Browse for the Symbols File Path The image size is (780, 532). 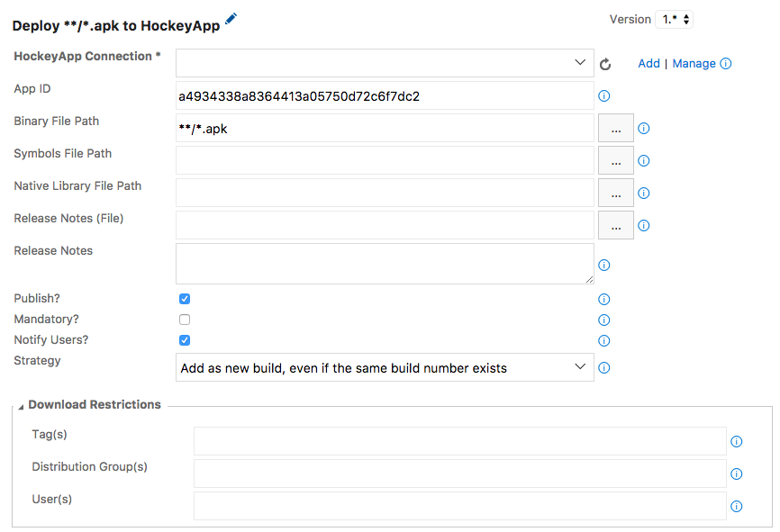[615, 160]
